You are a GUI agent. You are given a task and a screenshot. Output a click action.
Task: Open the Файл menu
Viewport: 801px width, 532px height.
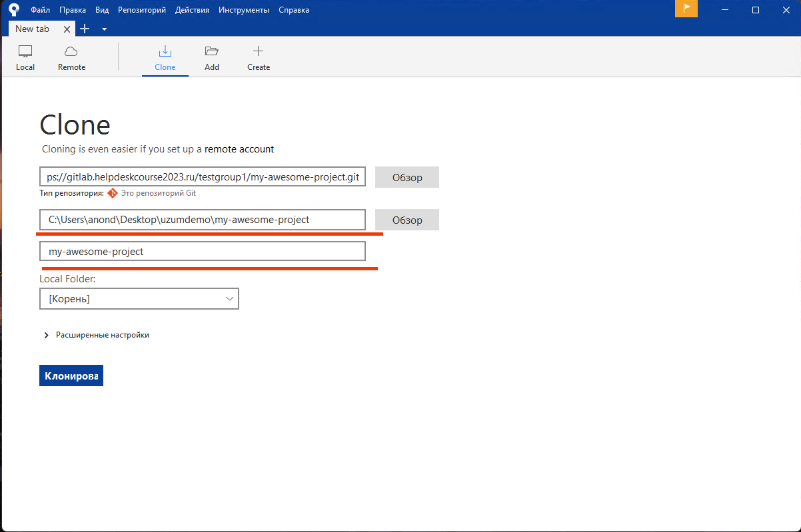[x=40, y=10]
